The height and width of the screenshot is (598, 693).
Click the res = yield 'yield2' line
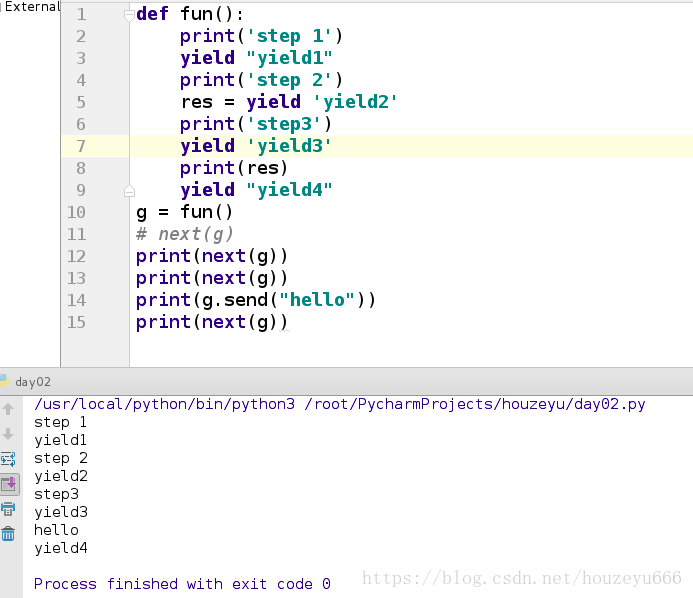pyautogui.click(x=289, y=102)
